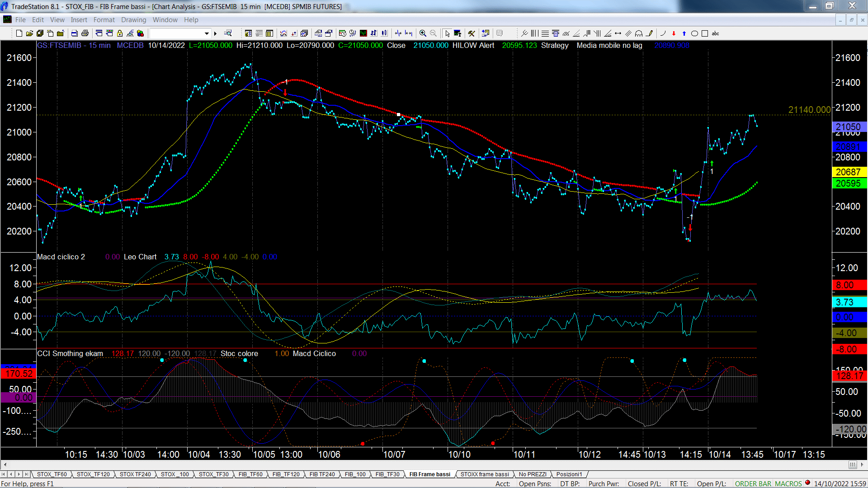The width and height of the screenshot is (868, 488).
Task: Open the Format menu
Action: click(x=104, y=20)
